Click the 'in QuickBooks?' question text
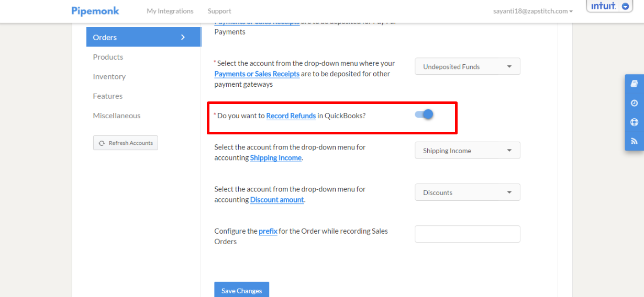This screenshot has height=297, width=644. (341, 116)
